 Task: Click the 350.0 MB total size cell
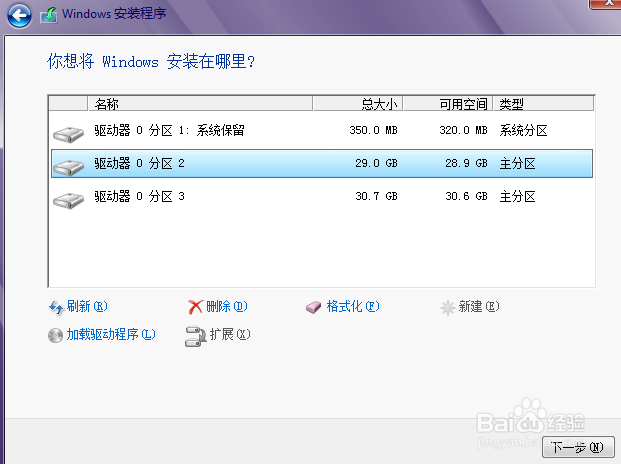coord(373,130)
